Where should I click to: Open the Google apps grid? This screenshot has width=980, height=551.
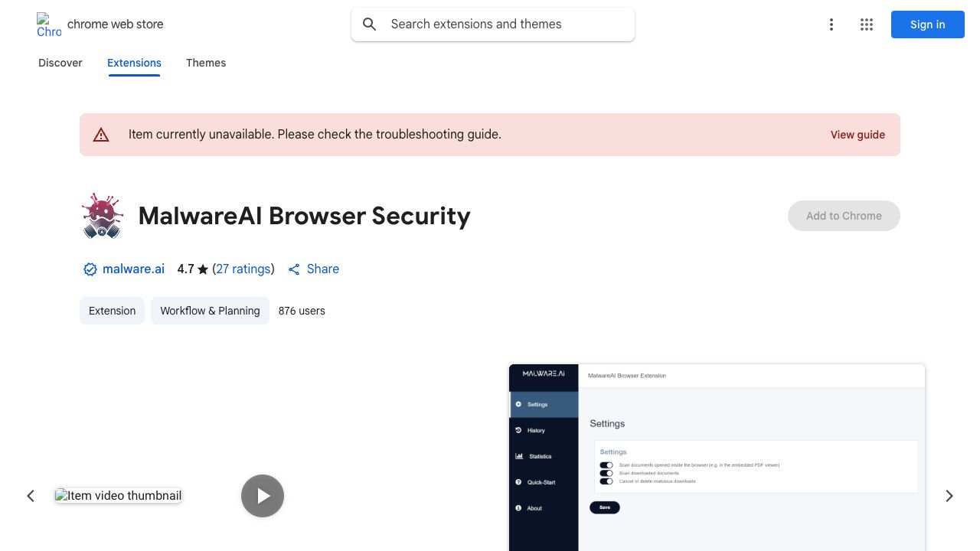tap(867, 24)
